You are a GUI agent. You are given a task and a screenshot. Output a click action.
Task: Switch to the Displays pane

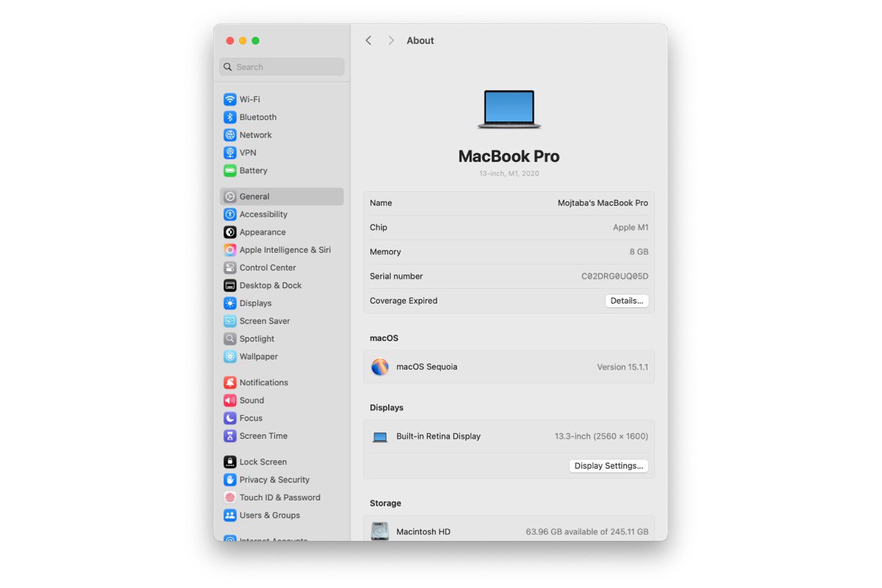click(x=255, y=303)
